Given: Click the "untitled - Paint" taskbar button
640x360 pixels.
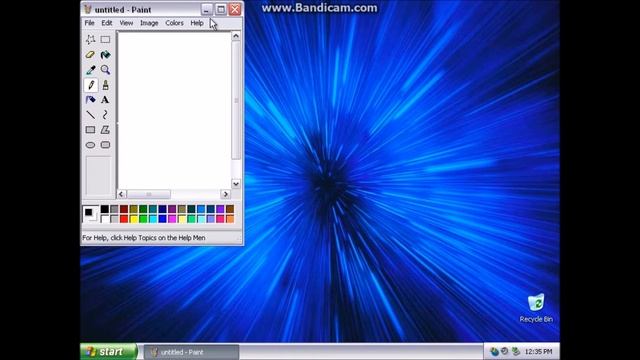Looking at the screenshot, I should click(x=191, y=352).
